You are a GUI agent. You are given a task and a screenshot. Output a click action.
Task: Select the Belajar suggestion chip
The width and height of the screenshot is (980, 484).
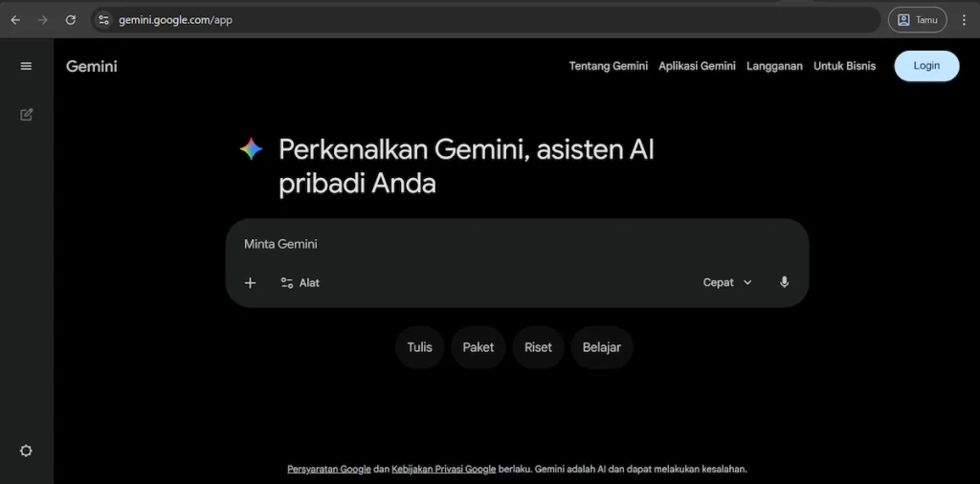click(601, 347)
